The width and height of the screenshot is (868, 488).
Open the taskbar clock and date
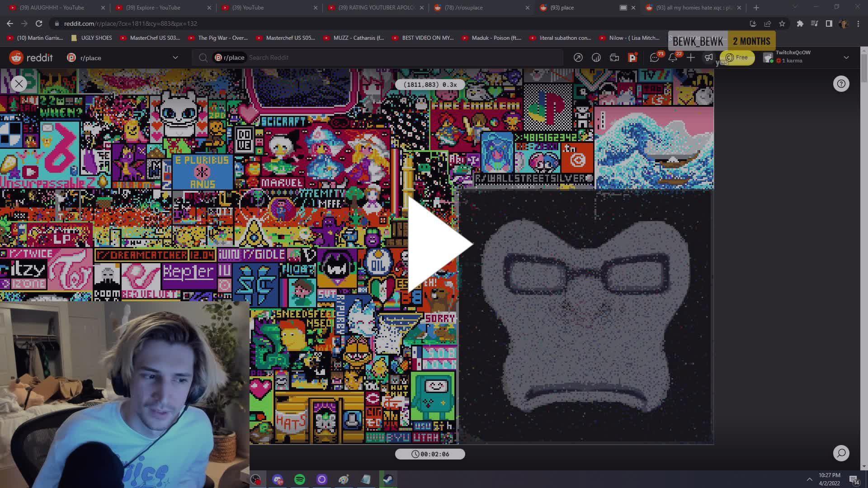pos(829,479)
